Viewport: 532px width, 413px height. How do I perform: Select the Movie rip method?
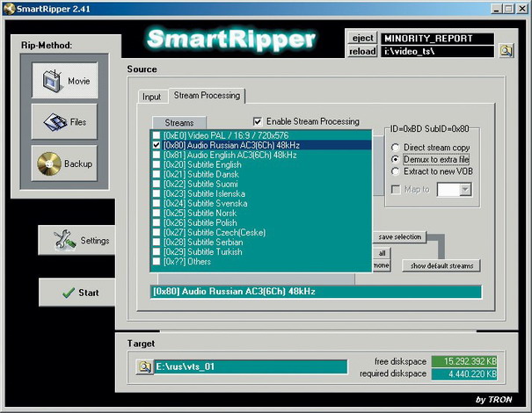coord(64,81)
